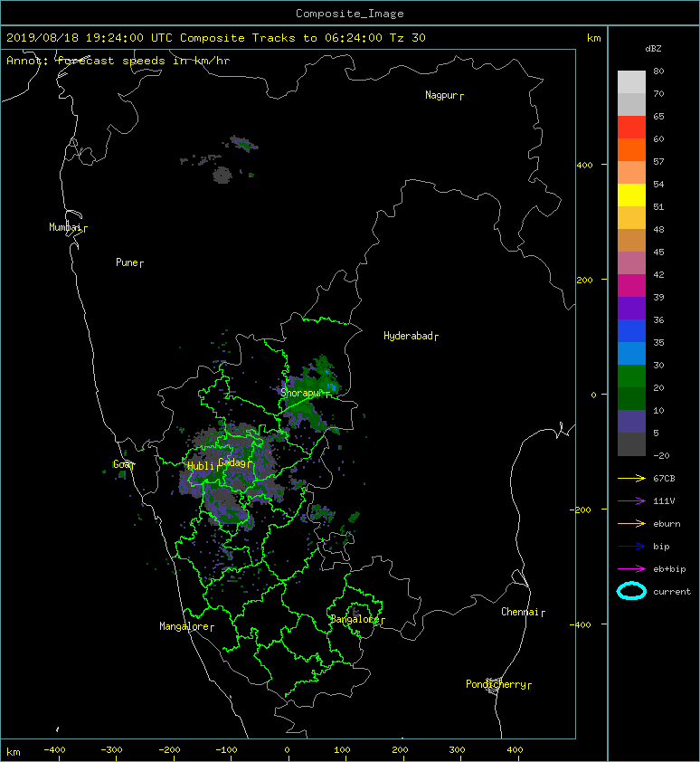Click the 300 km tick on bottom axis
This screenshot has width=700, height=762.
tap(457, 750)
